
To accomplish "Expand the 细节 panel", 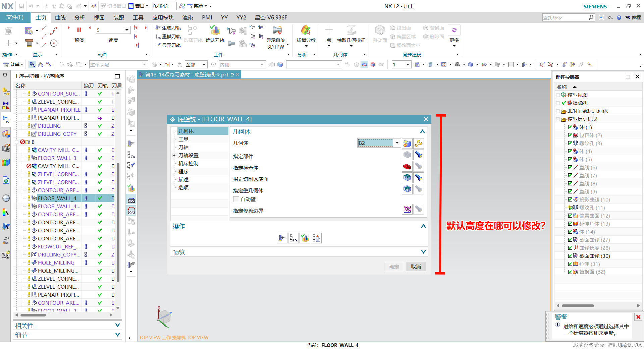I will coord(117,334).
